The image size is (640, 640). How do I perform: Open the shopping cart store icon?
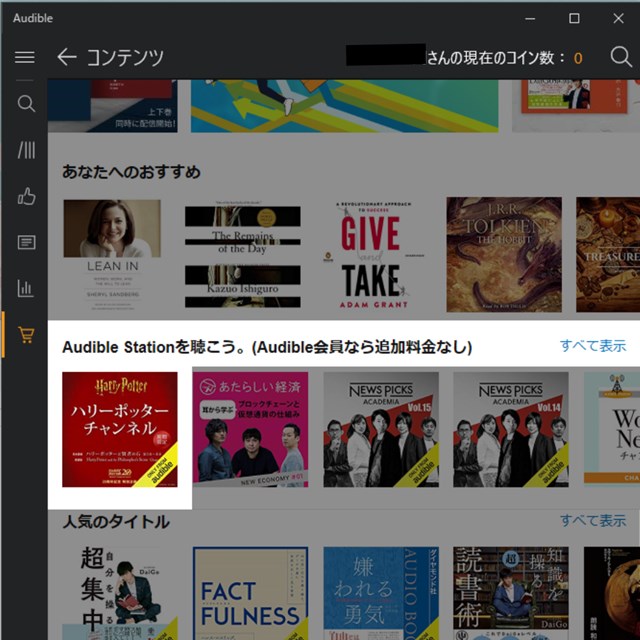tap(26, 334)
